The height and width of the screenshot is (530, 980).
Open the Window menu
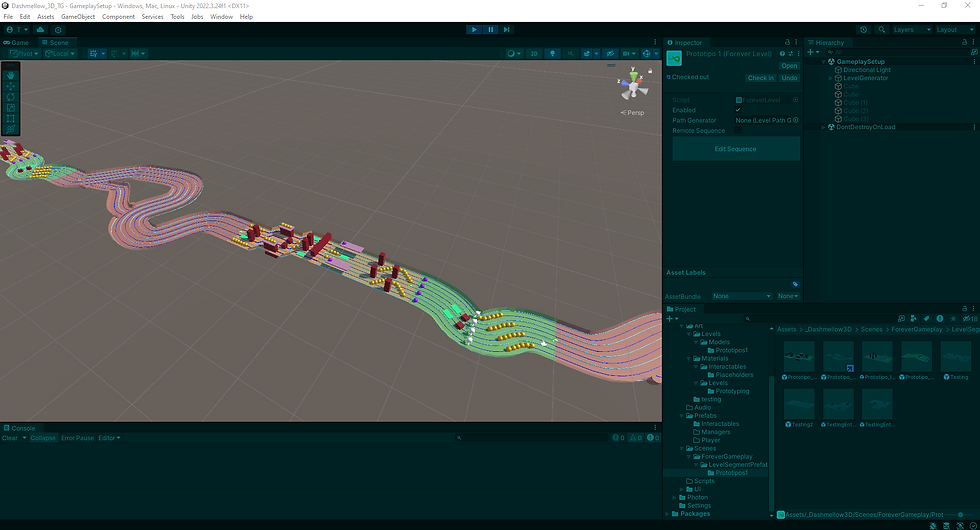coord(221,17)
